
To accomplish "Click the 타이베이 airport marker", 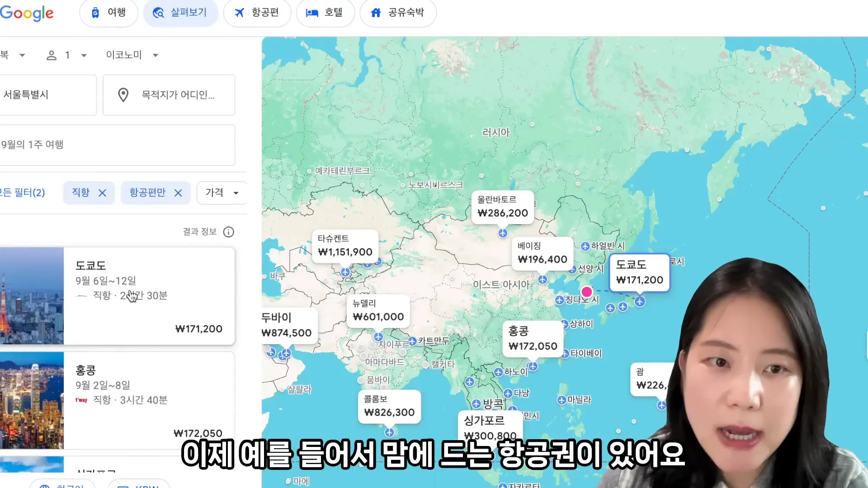I will coord(565,354).
